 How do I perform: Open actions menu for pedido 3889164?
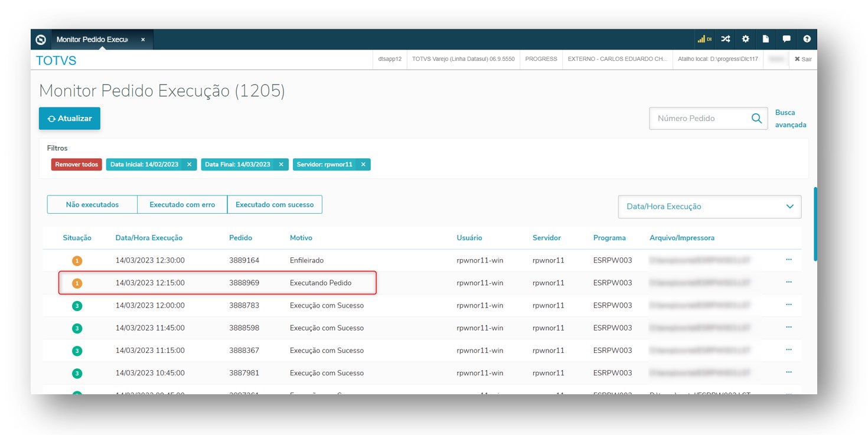(789, 260)
